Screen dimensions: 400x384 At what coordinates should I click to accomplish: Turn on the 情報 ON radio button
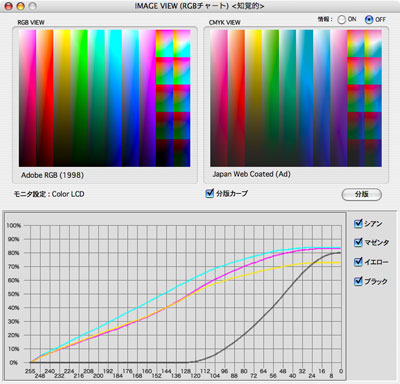click(341, 20)
